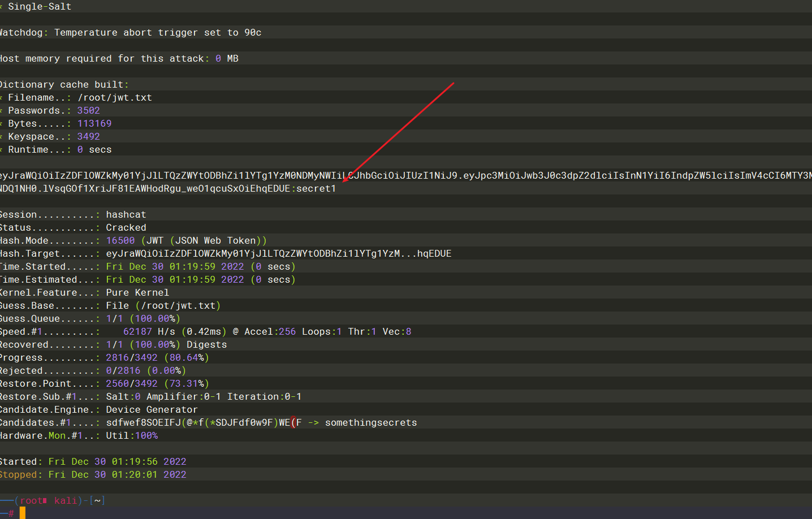Click 'Accel:256' in the Speed row
This screenshot has height=519, width=812.
click(270, 332)
